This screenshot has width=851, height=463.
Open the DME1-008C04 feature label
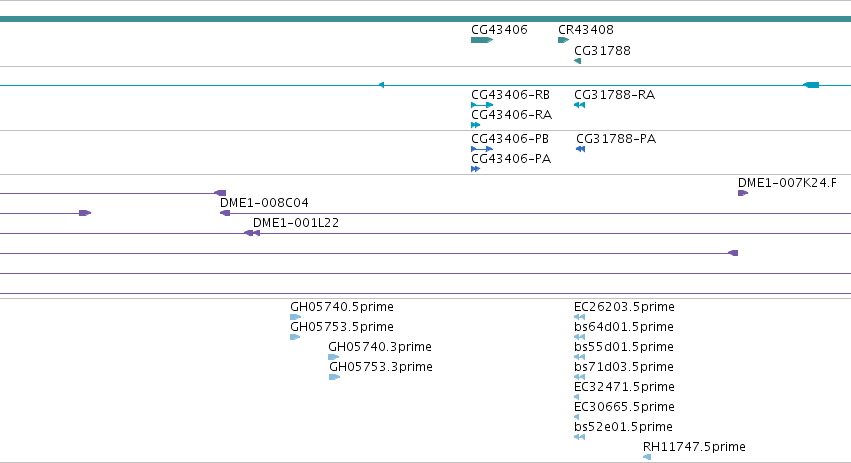coord(264,202)
